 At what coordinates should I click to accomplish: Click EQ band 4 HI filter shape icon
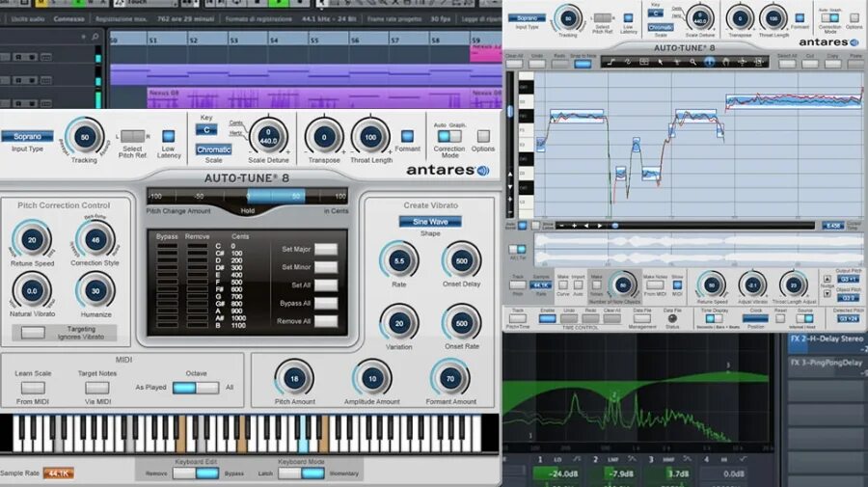tap(743, 459)
